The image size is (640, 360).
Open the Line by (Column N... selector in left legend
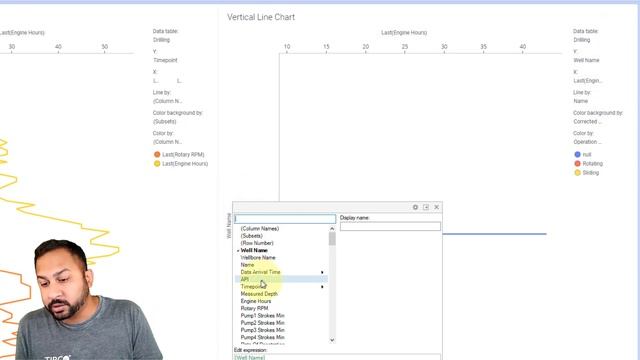167,101
